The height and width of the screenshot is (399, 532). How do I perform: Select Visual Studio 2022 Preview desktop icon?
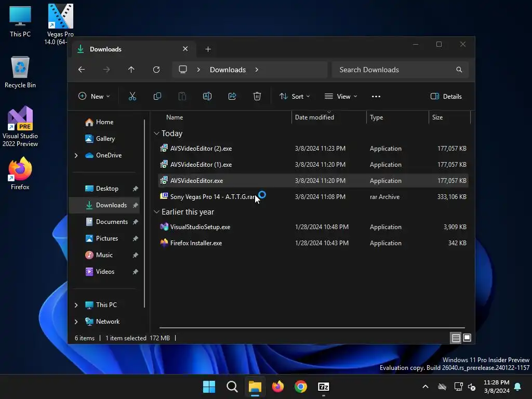(x=20, y=127)
